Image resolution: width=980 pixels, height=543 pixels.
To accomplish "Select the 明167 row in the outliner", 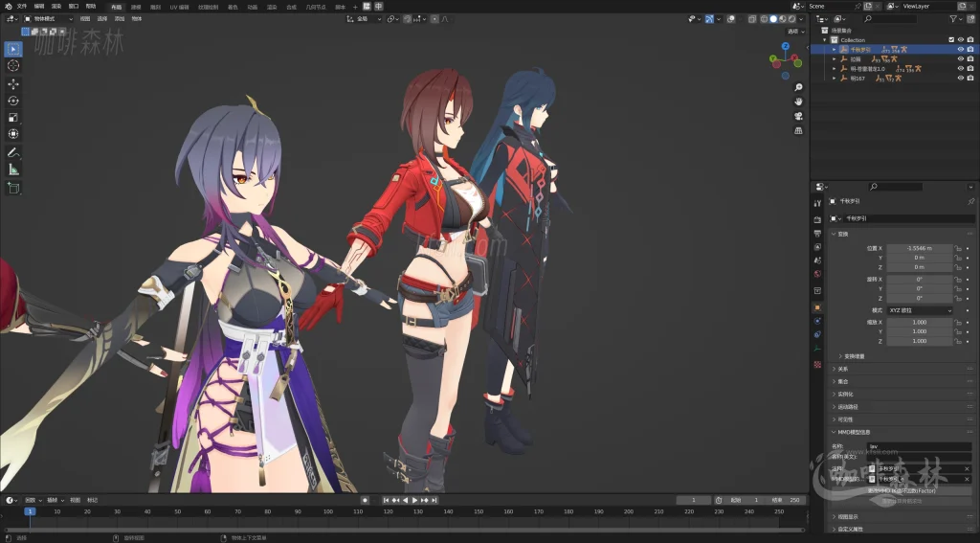I will click(x=894, y=79).
